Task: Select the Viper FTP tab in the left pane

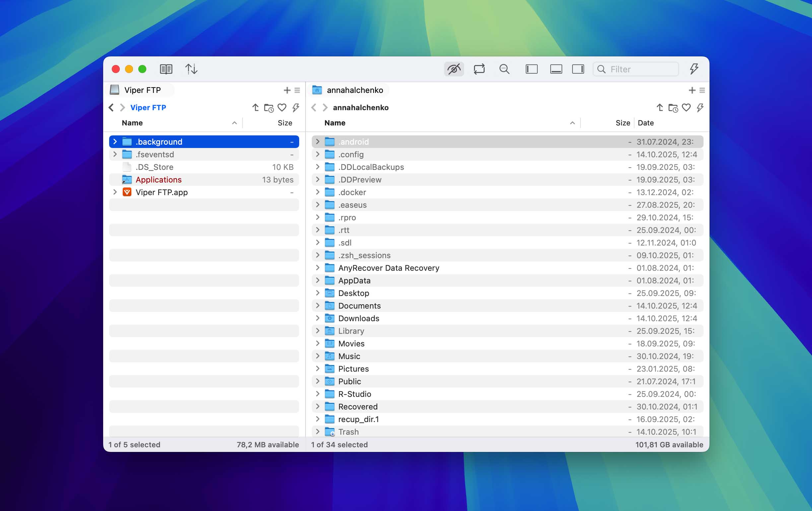Action: [142, 90]
